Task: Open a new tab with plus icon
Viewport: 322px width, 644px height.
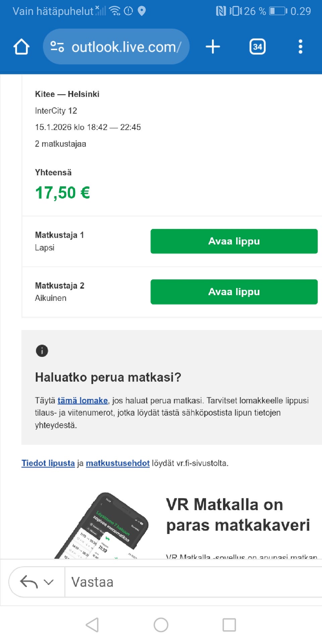Action: coord(213,47)
